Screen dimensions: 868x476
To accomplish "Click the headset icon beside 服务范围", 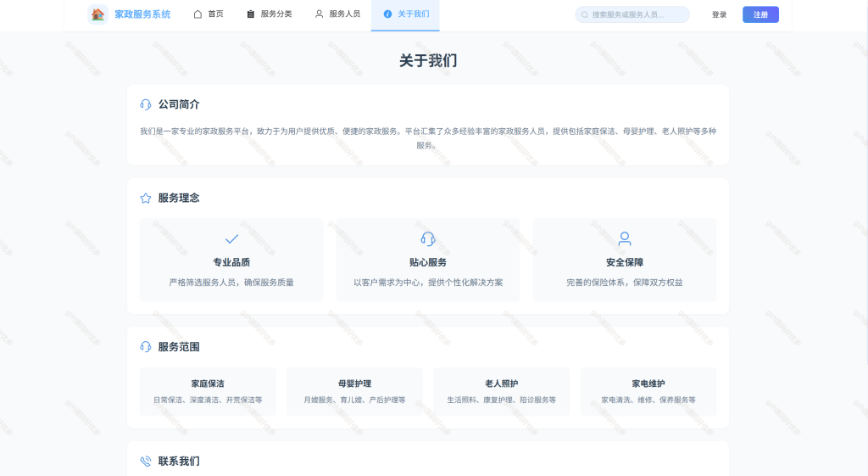I will coord(146,347).
